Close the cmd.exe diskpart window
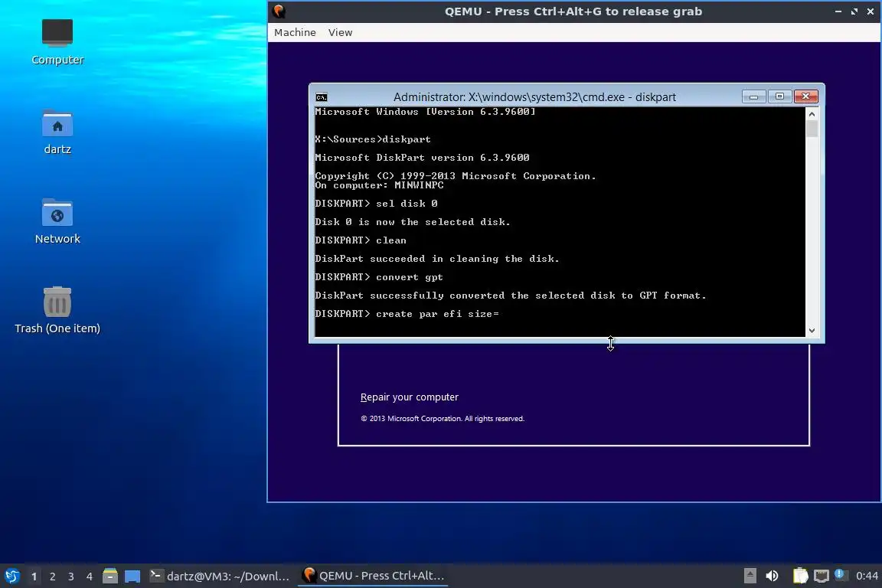 (x=805, y=96)
